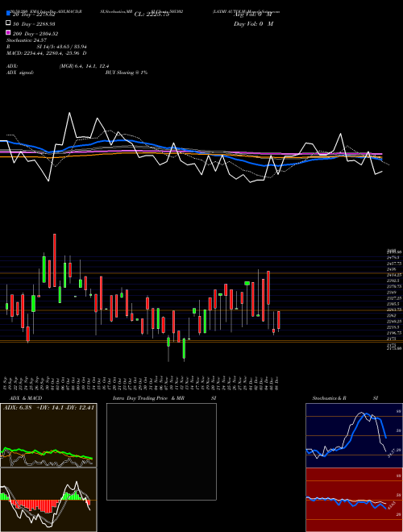The height and width of the screenshot is (532, 403).
Task: Click the MACD values line in the header
Action: (46, 53)
